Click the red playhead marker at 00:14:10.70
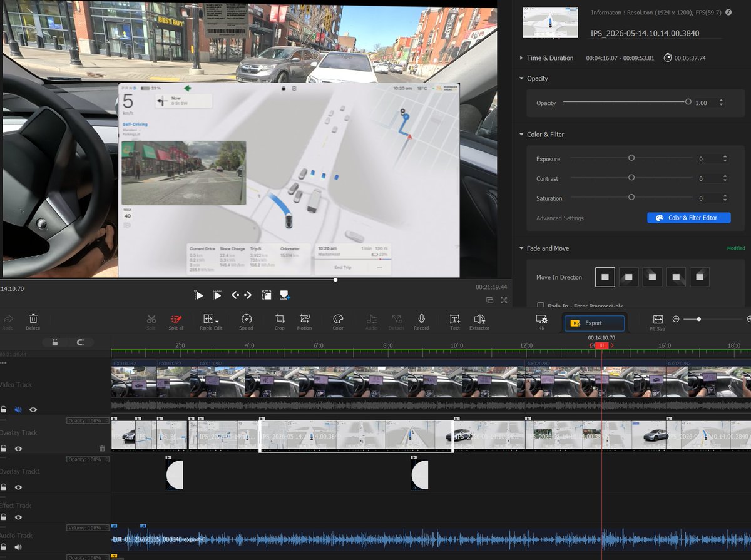This screenshot has height=560, width=751. tap(601, 345)
